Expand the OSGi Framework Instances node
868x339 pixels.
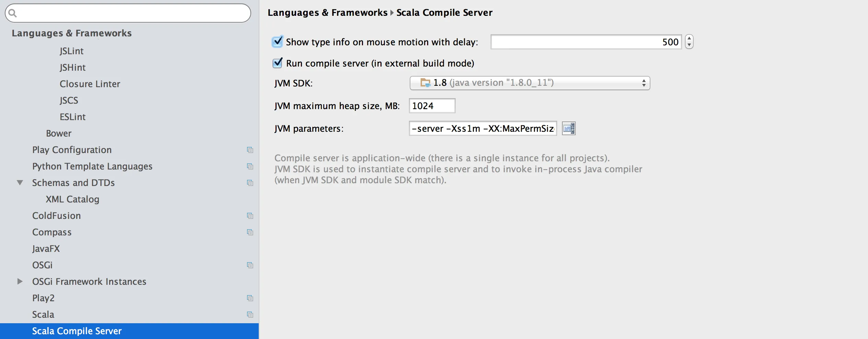pyautogui.click(x=20, y=281)
